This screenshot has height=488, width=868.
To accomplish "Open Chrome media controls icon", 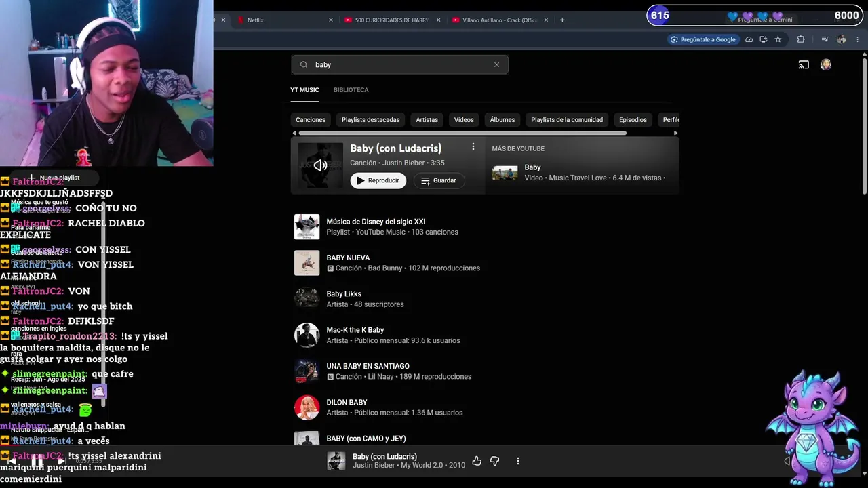I will [825, 39].
